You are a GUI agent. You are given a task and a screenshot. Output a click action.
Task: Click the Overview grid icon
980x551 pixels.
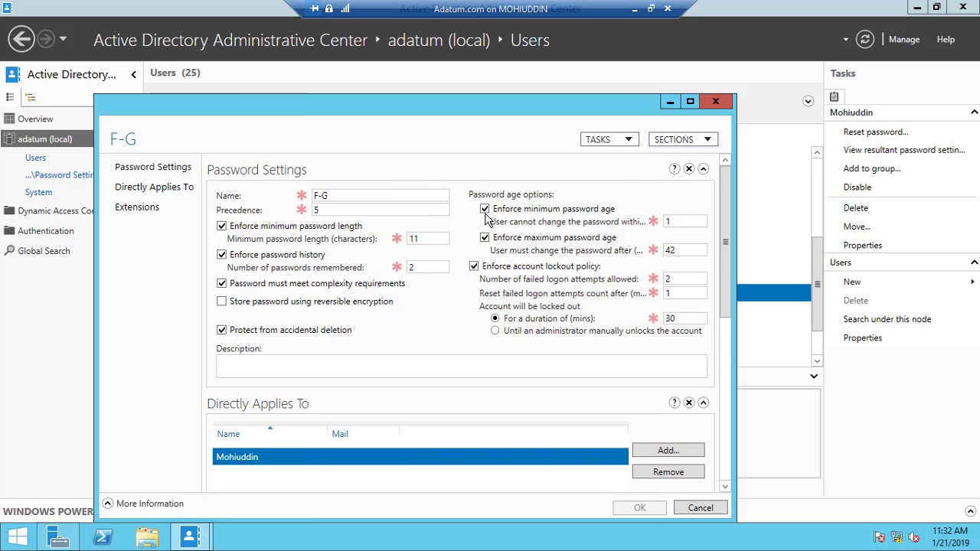pos(9,119)
